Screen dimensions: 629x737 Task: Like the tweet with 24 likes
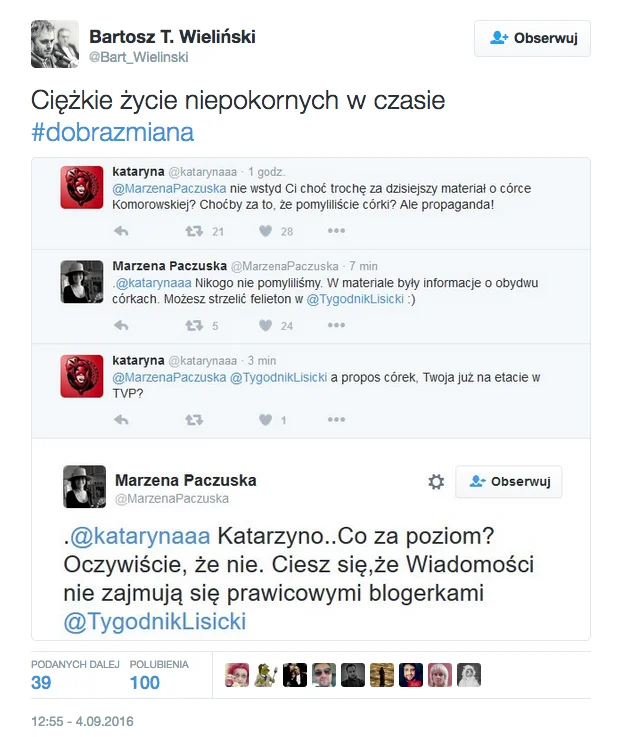(266, 325)
